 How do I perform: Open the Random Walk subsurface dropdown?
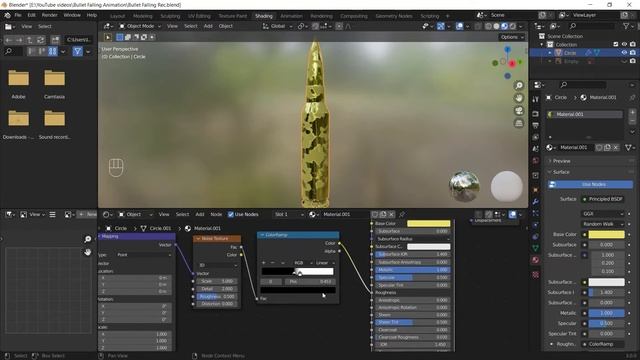[602, 224]
